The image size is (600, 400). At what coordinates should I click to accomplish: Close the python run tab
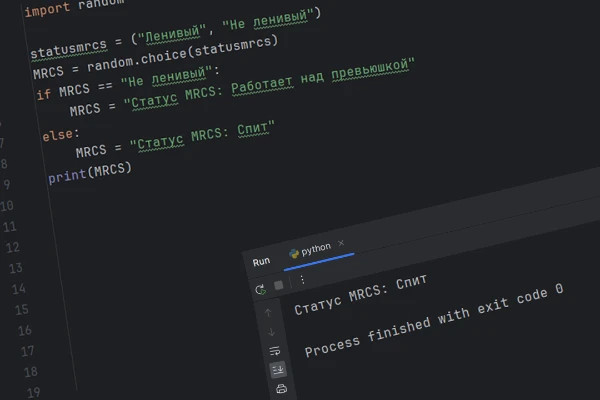click(341, 243)
